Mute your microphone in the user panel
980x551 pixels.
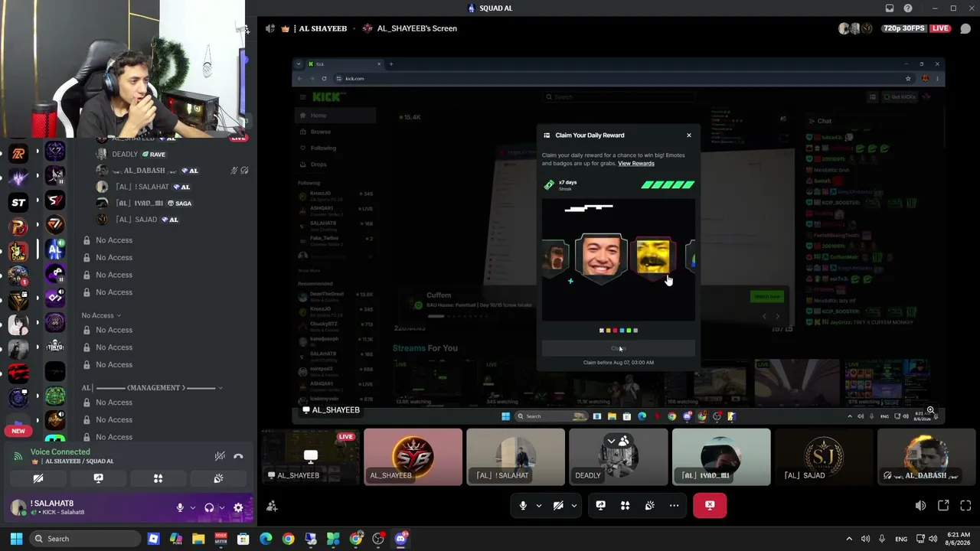pyautogui.click(x=180, y=507)
